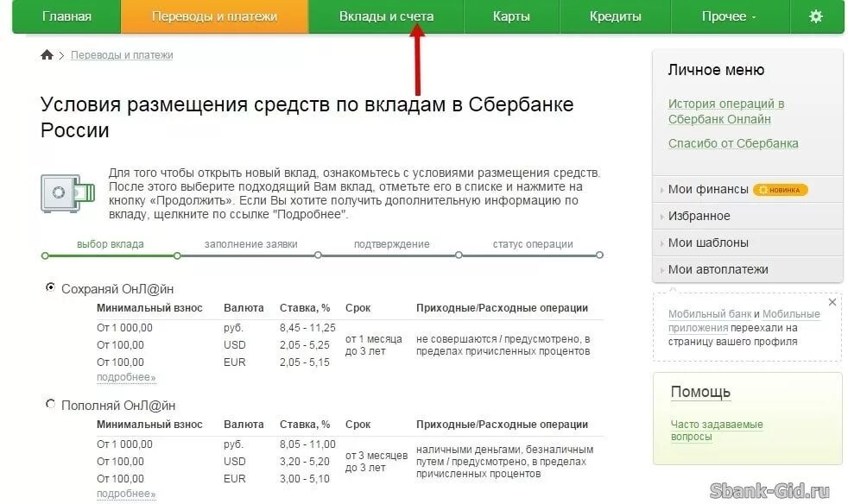The width and height of the screenshot is (848, 504).
Task: Click the orange «новинка» badge
Action: point(780,190)
